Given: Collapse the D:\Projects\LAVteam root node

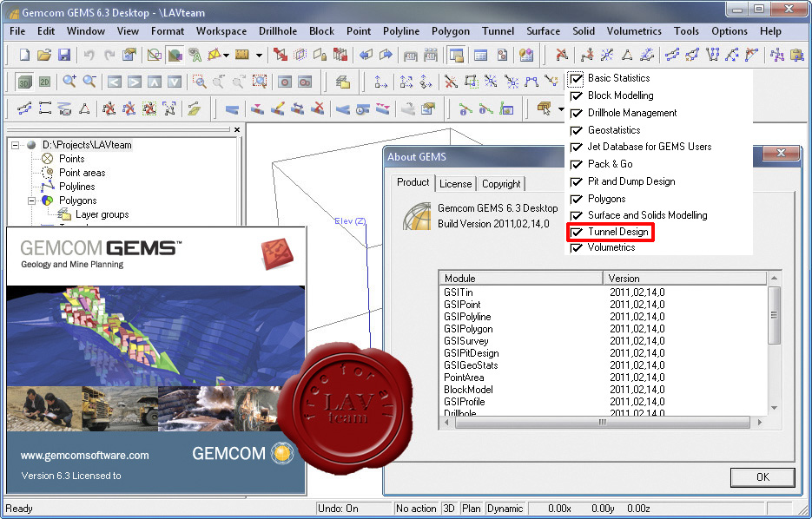Looking at the screenshot, I should 15,146.
